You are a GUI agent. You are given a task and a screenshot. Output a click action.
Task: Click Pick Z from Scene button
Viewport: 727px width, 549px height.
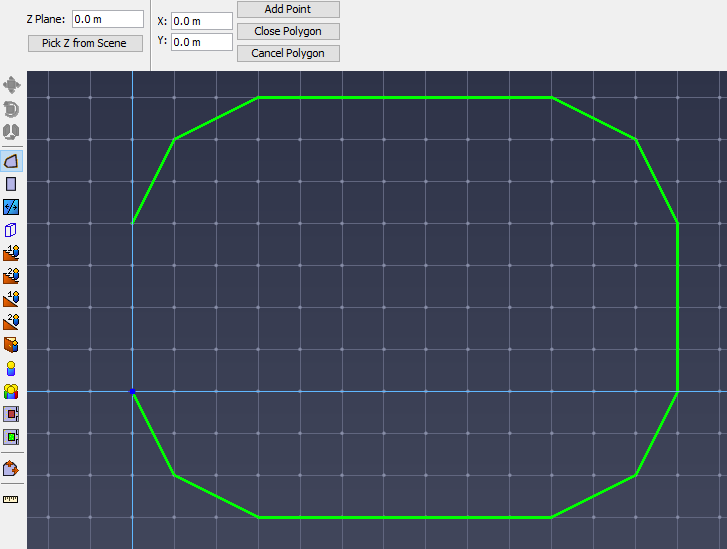[x=85, y=43]
